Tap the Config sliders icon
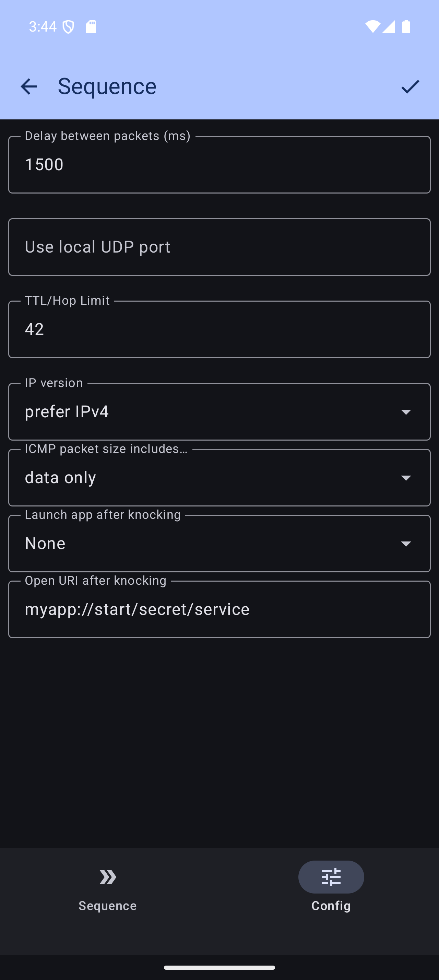 pos(331,877)
